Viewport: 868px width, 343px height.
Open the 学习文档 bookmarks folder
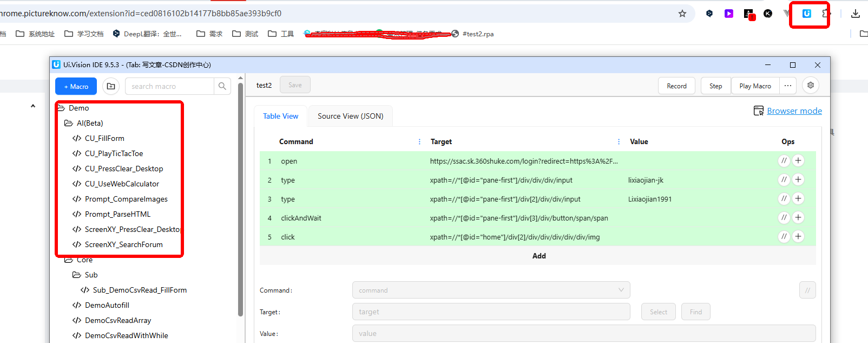click(x=84, y=34)
